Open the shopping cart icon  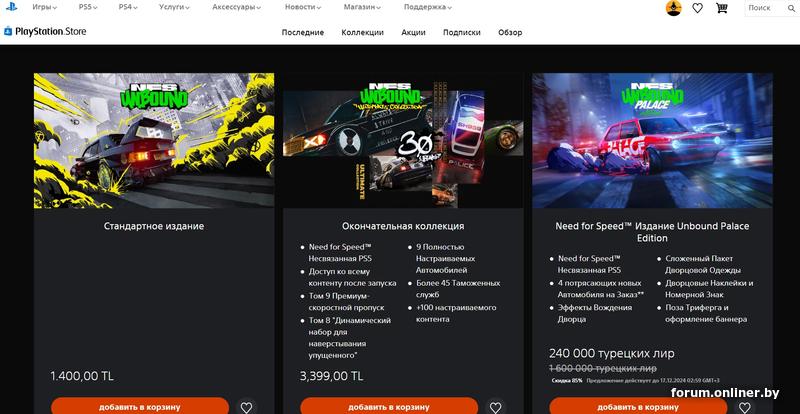721,8
